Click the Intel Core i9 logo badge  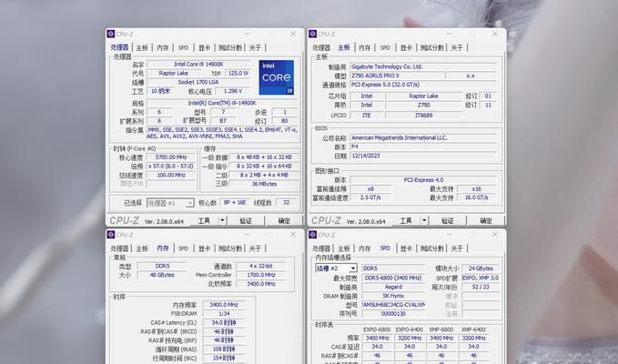277,77
